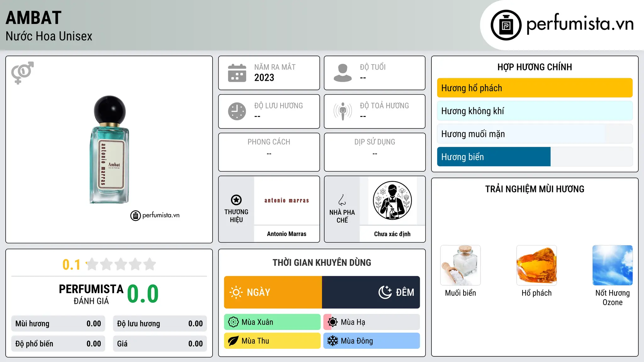Click the sun icon for Mùa Hạ
The height and width of the screenshot is (362, 644).
[333, 322]
